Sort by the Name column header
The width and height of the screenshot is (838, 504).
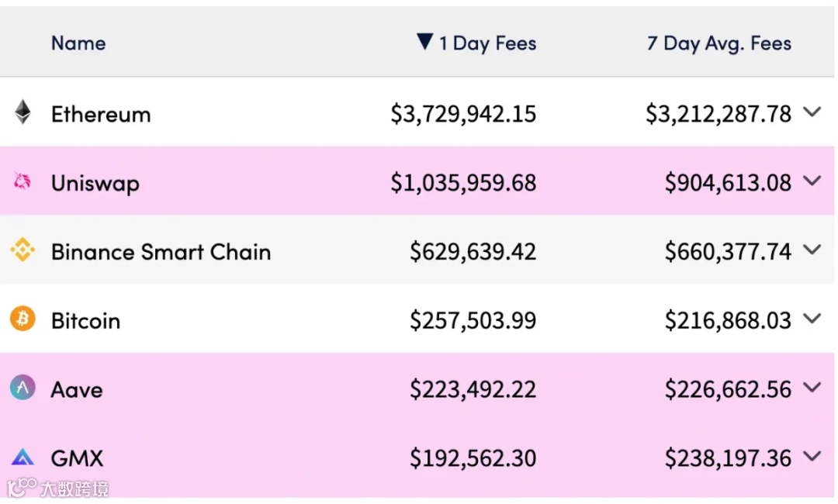point(78,43)
